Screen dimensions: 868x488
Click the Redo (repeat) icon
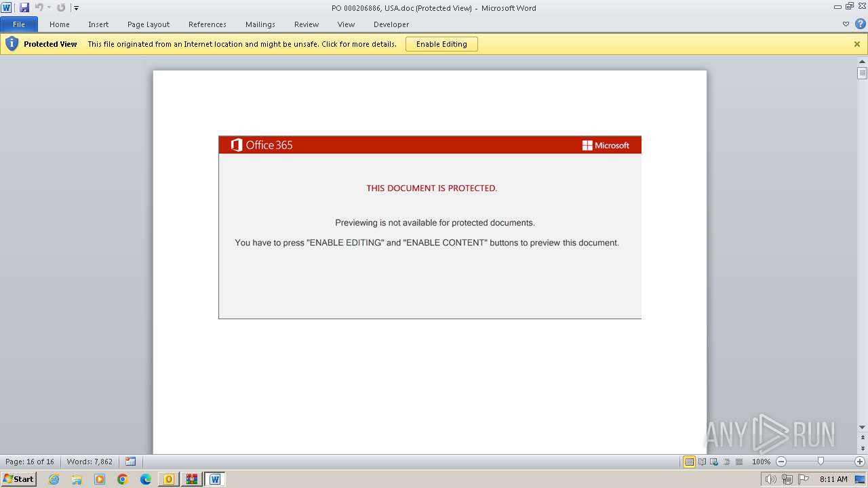(x=61, y=7)
